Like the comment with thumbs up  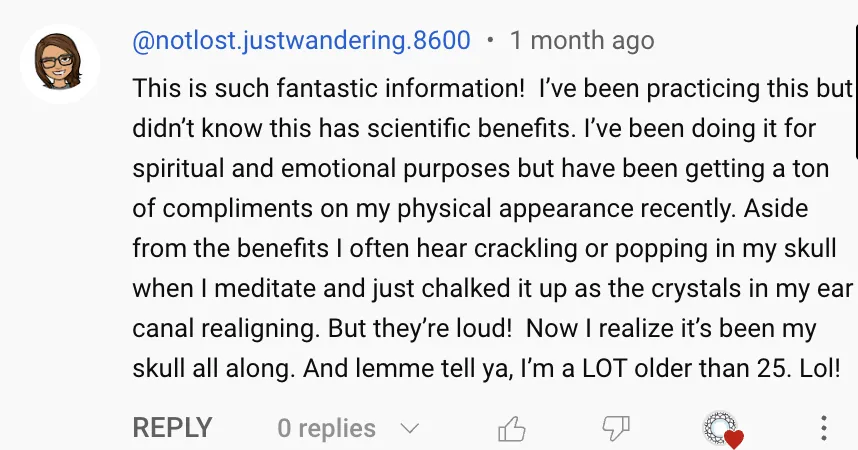(x=512, y=429)
